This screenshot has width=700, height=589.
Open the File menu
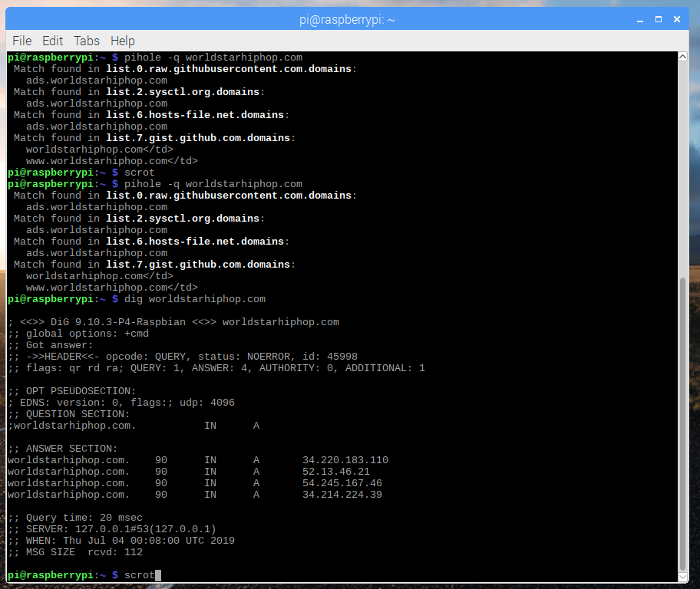[21, 41]
